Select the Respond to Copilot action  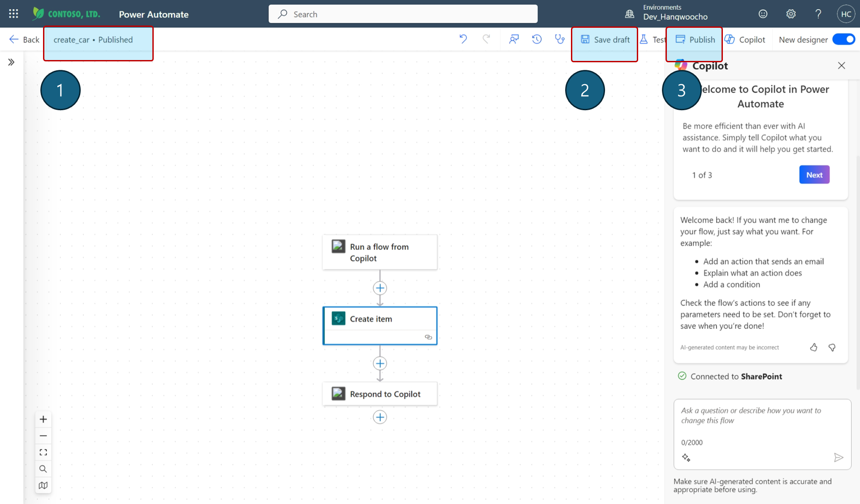380,394
